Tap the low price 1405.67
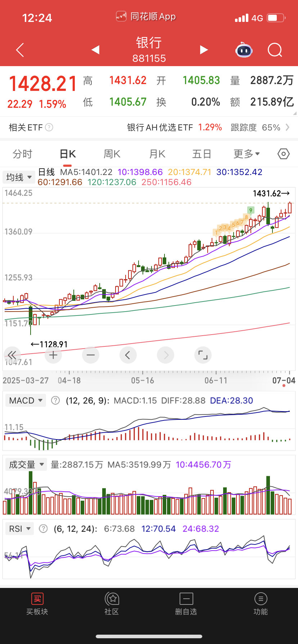This screenshot has height=644, width=298. 128,102
